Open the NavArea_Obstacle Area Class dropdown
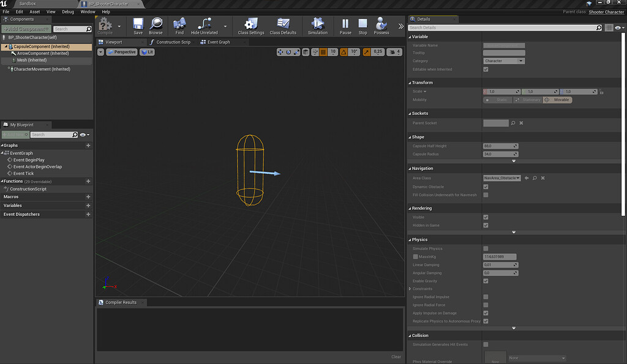The width and height of the screenshot is (627, 364). click(x=503, y=177)
